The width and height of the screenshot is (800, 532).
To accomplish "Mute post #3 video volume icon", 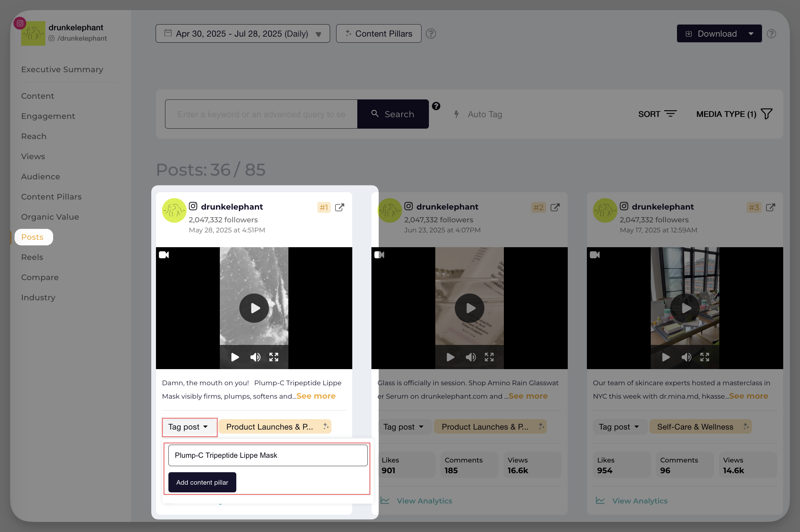I will 686,357.
